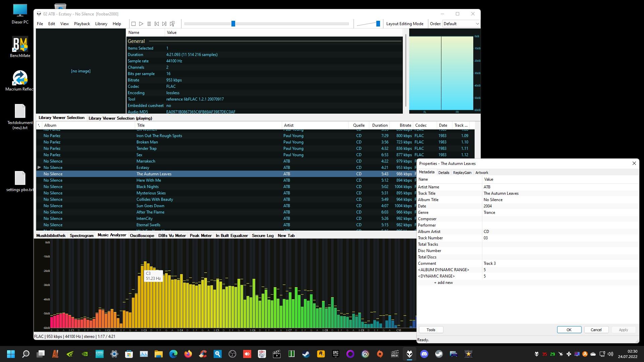Click the system tray volume icon
The image size is (644, 362).
point(610,354)
